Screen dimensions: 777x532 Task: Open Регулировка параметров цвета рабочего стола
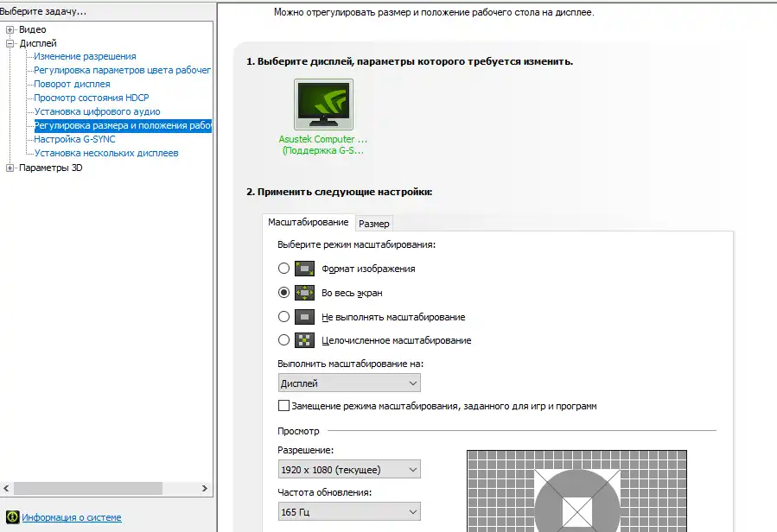123,70
